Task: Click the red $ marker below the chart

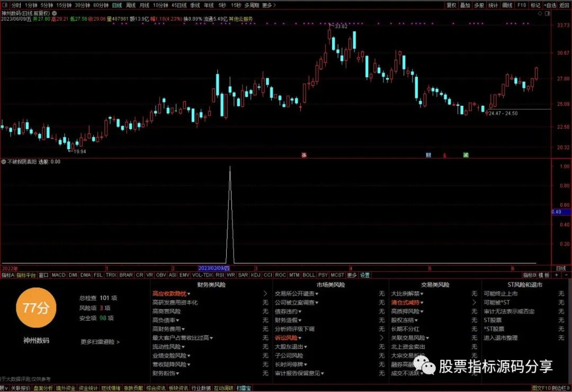Action: (x=444, y=156)
